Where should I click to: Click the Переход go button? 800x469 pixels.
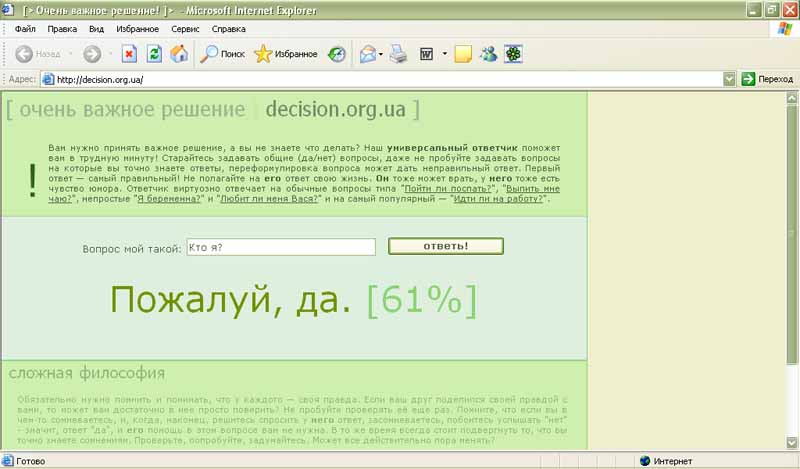coord(767,78)
